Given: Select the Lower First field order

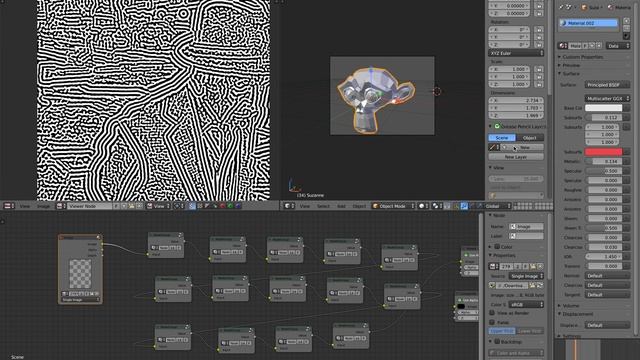Looking at the screenshot, I should tap(530, 331).
